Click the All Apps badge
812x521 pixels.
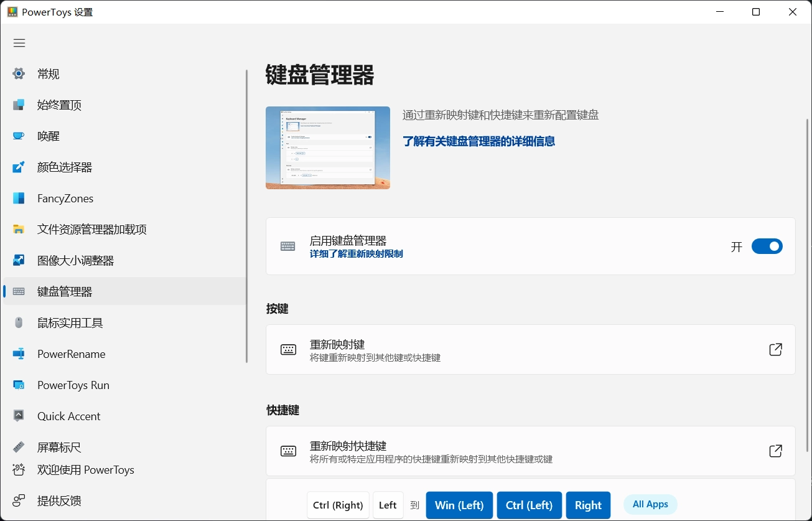click(650, 504)
